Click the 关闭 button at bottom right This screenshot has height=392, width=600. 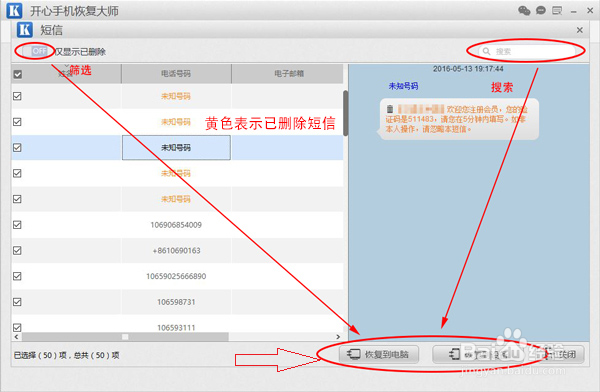[561, 354]
